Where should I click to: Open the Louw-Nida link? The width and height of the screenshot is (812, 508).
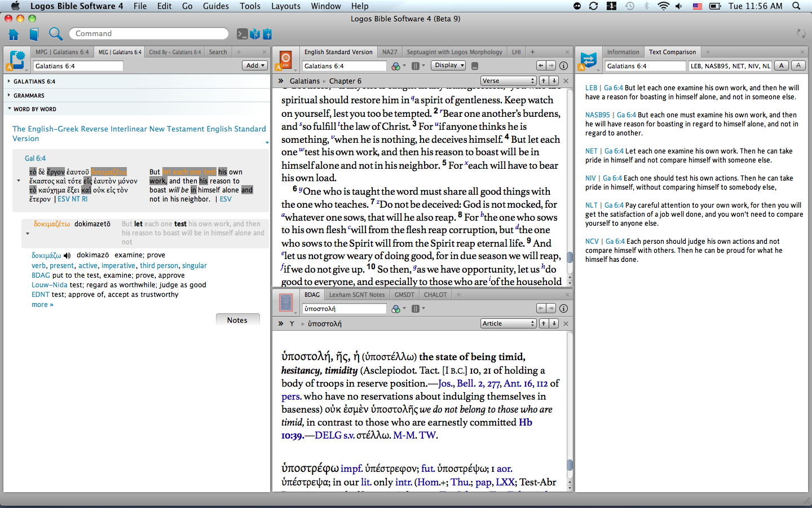pos(50,285)
